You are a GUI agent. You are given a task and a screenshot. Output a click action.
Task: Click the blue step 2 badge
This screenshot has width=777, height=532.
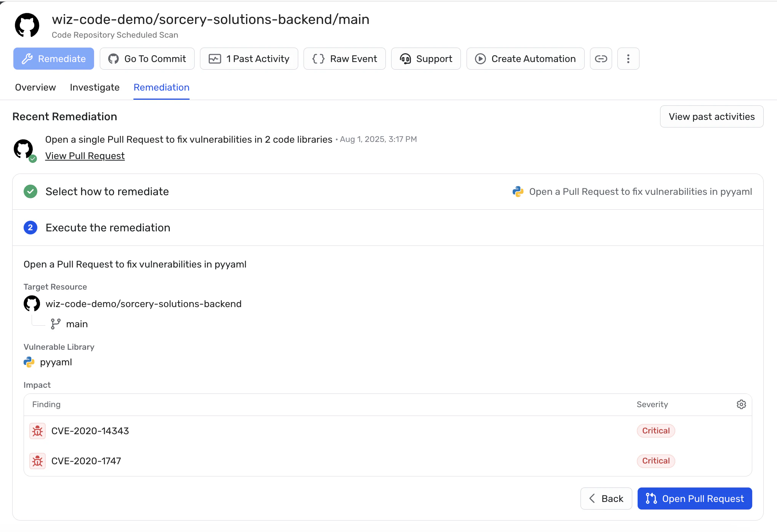[30, 228]
